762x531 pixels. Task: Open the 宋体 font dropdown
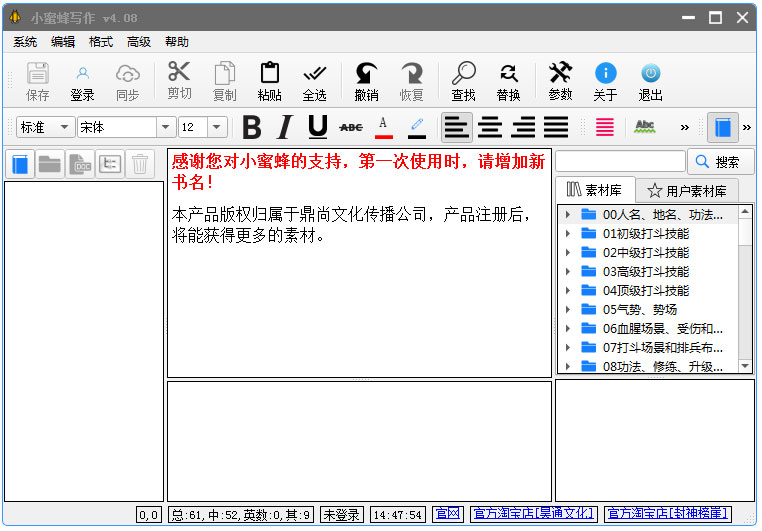[166, 127]
